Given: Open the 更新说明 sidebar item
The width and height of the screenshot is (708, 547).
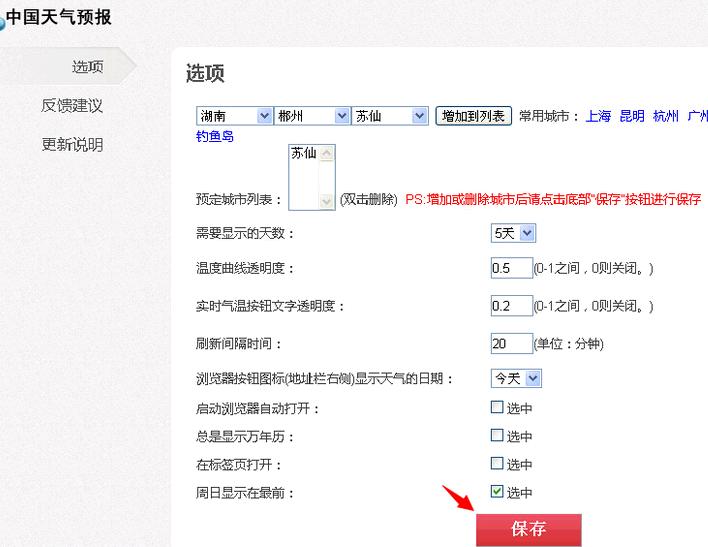Looking at the screenshot, I should (x=72, y=145).
